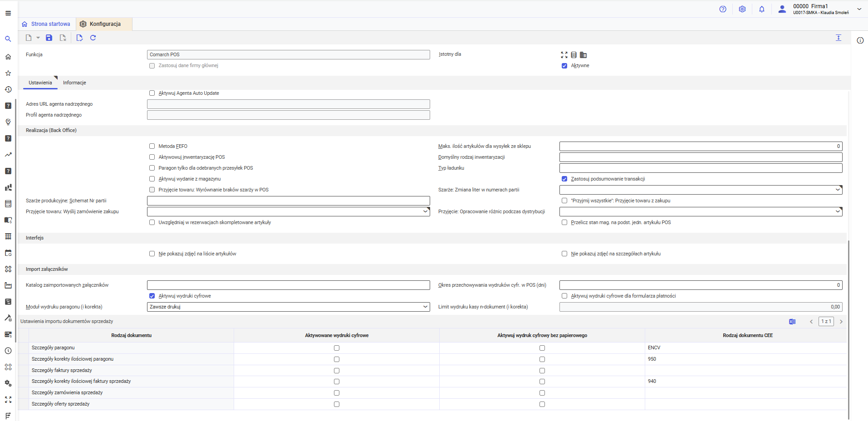Open the clock icon in the sidebar
This screenshot has width=868, height=421.
coord(8,351)
